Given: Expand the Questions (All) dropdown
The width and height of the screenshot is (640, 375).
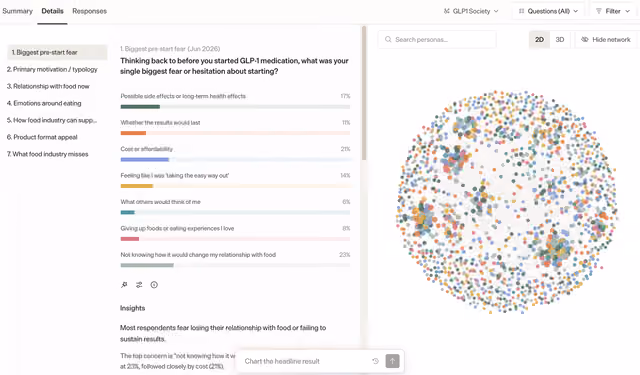Looking at the screenshot, I should tap(548, 11).
